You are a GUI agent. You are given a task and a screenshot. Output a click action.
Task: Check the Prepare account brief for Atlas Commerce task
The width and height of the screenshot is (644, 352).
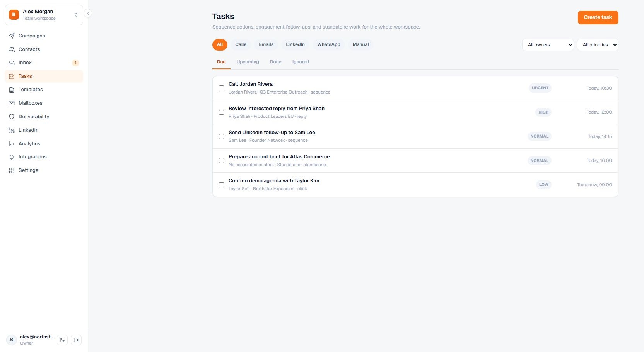[x=221, y=160]
